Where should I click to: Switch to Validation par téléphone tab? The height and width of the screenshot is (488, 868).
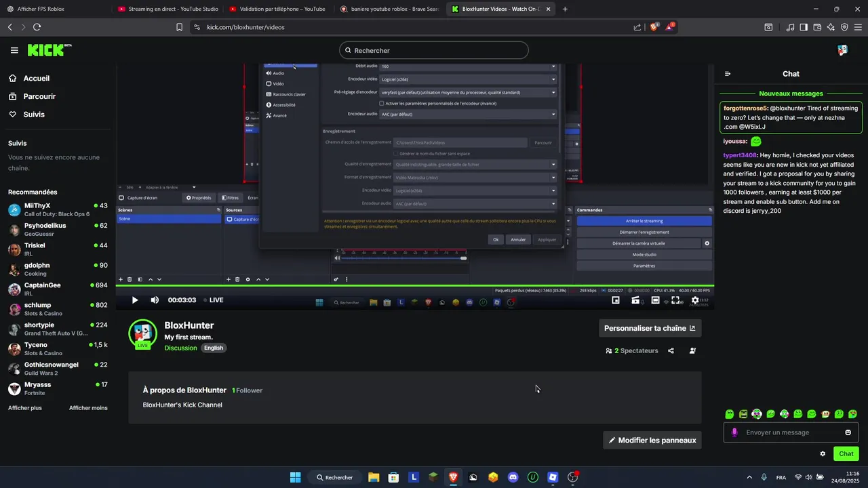click(x=278, y=9)
